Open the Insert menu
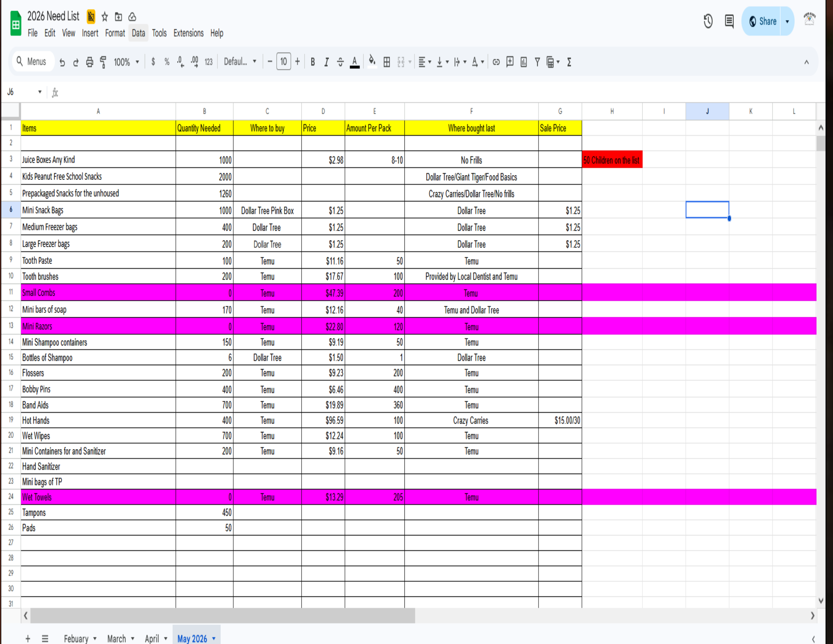The image size is (833, 644). coord(90,33)
